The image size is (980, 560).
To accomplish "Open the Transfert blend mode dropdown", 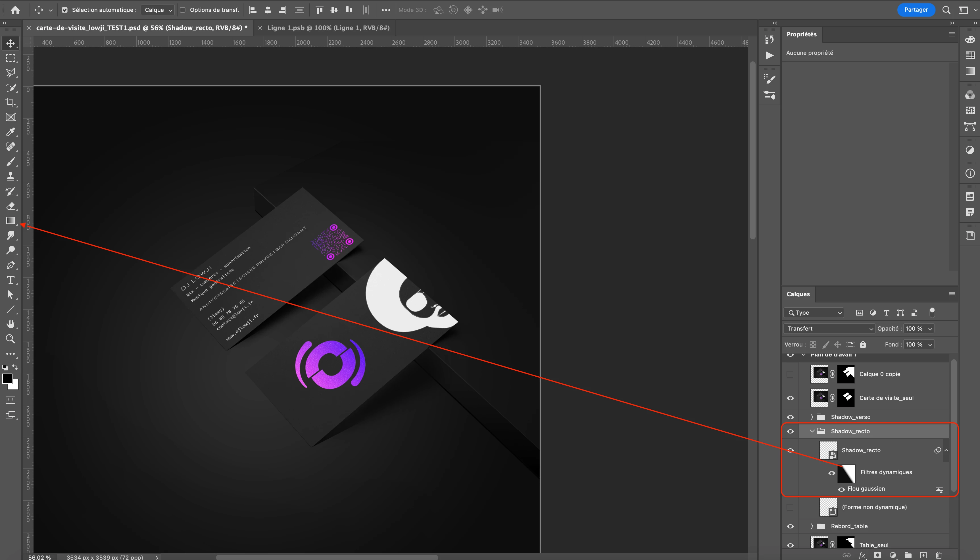I will point(829,328).
